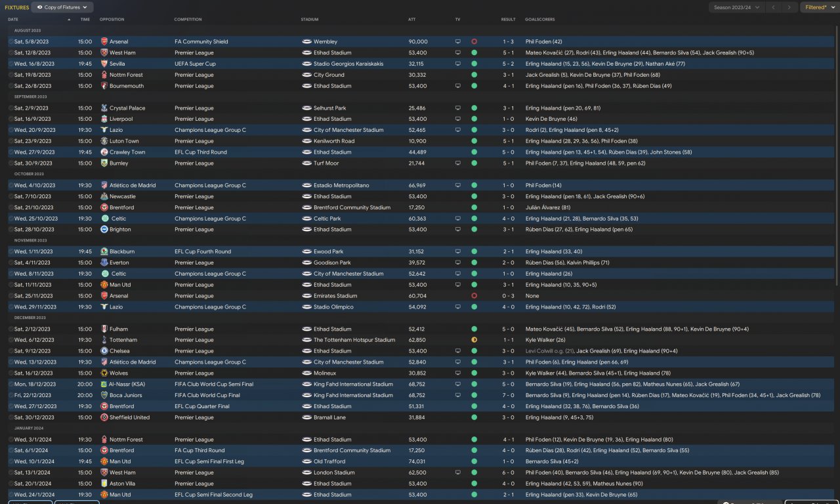Go to the previous season with the left arrow

click(x=773, y=7)
